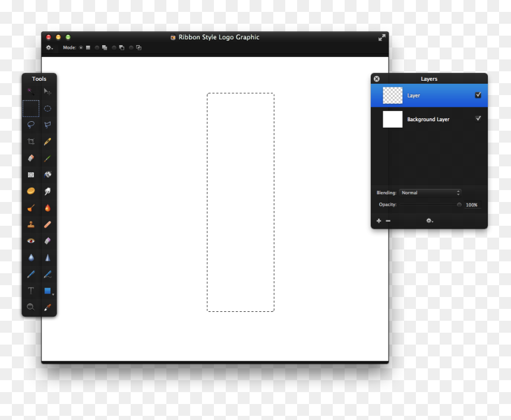Image resolution: width=511 pixels, height=420 pixels.
Task: Select the Sponge tool
Action: click(31, 191)
